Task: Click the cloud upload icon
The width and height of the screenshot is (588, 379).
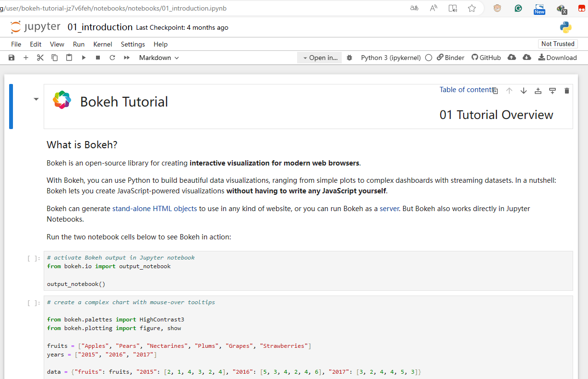Action: point(512,57)
